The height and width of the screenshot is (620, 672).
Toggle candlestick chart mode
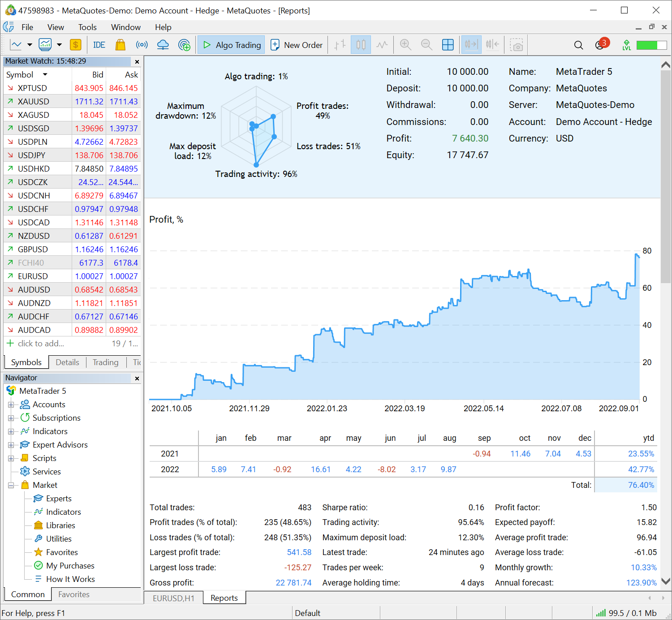(x=361, y=45)
